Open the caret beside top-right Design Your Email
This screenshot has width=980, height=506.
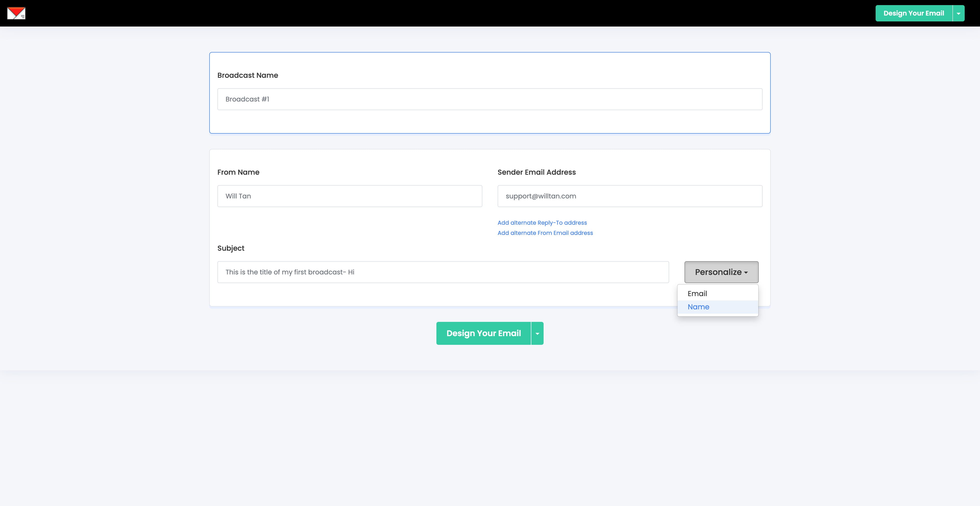click(x=958, y=13)
